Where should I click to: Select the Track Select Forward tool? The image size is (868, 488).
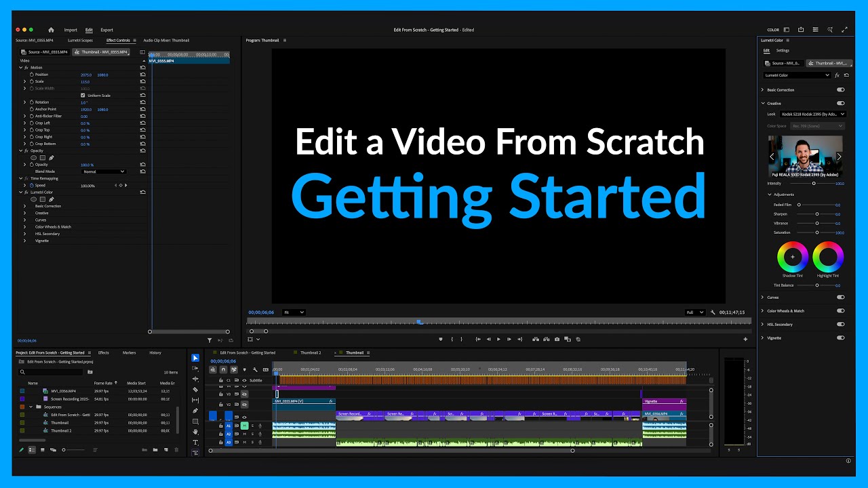coord(195,369)
